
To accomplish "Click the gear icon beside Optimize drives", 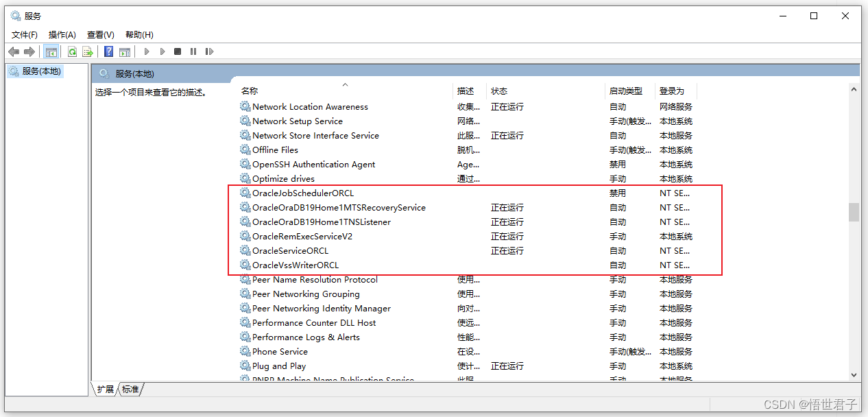I will 245,178.
